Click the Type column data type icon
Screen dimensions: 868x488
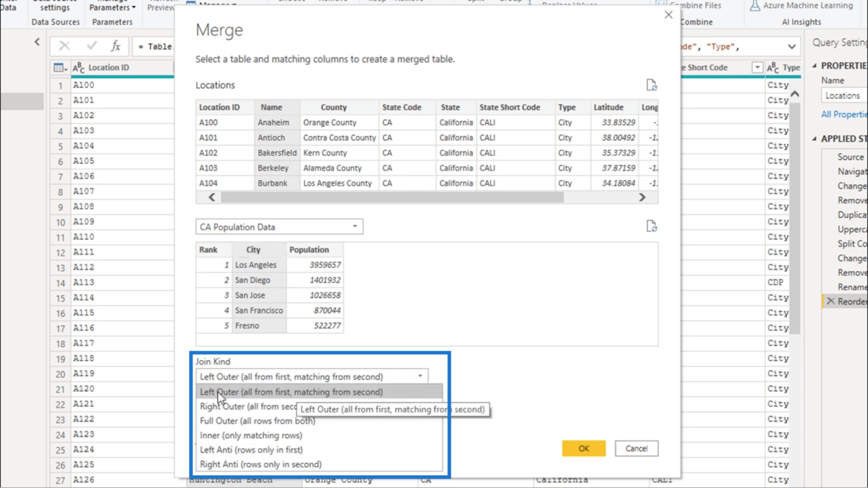pyautogui.click(x=773, y=68)
